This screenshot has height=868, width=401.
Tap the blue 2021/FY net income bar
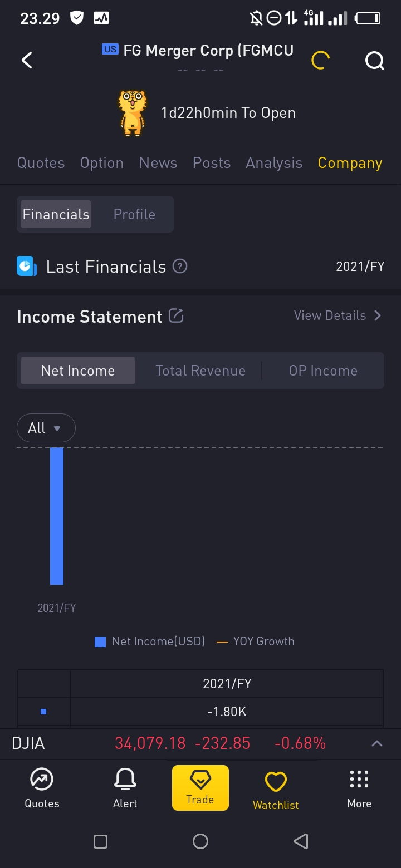pos(57,516)
